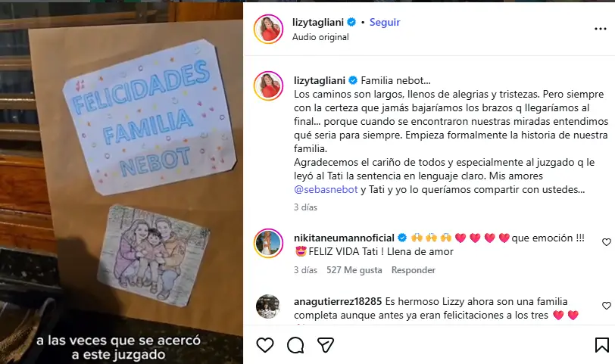
Task: Open comments via speech bubble icon
Action: 295,345
